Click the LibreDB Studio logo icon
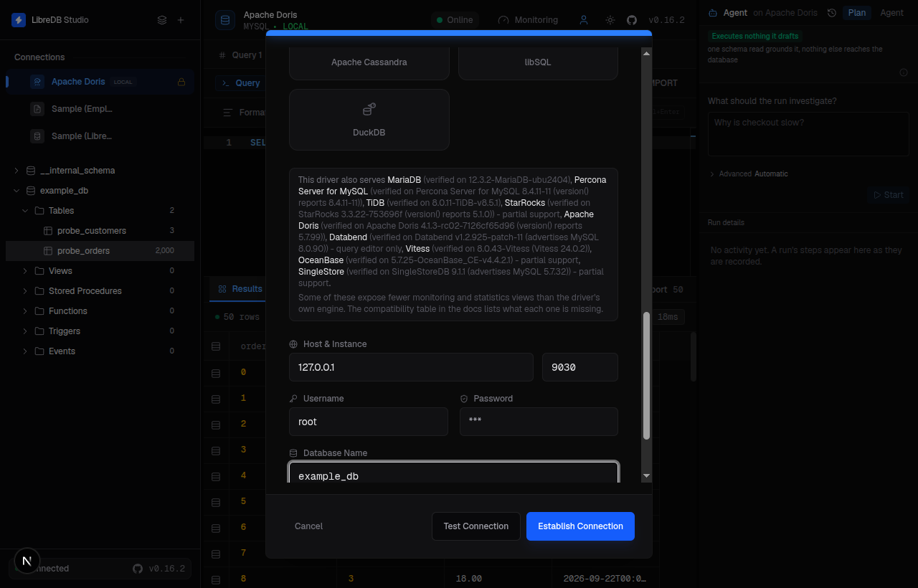 [x=19, y=20]
